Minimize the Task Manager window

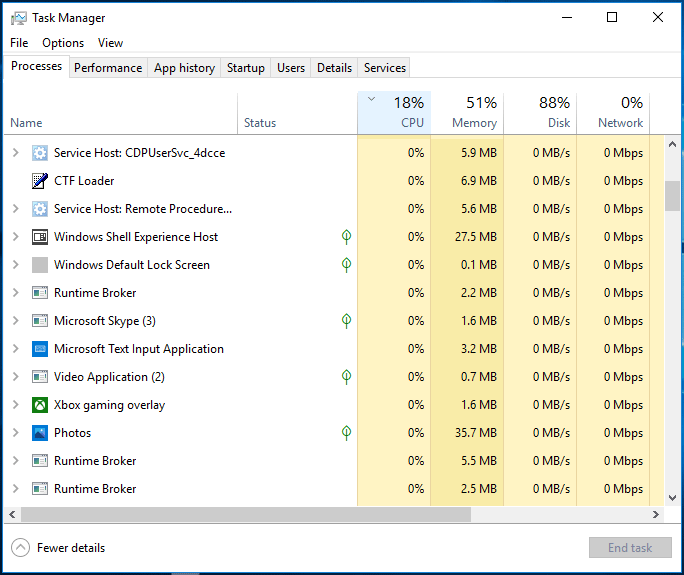pos(567,17)
